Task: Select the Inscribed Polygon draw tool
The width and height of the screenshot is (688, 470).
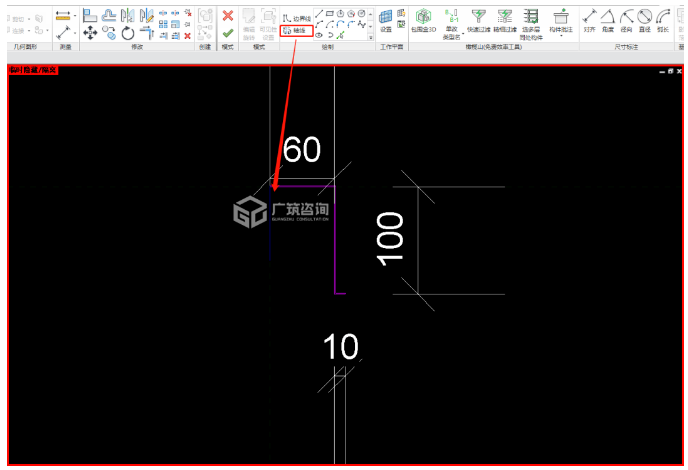Action: coord(340,14)
